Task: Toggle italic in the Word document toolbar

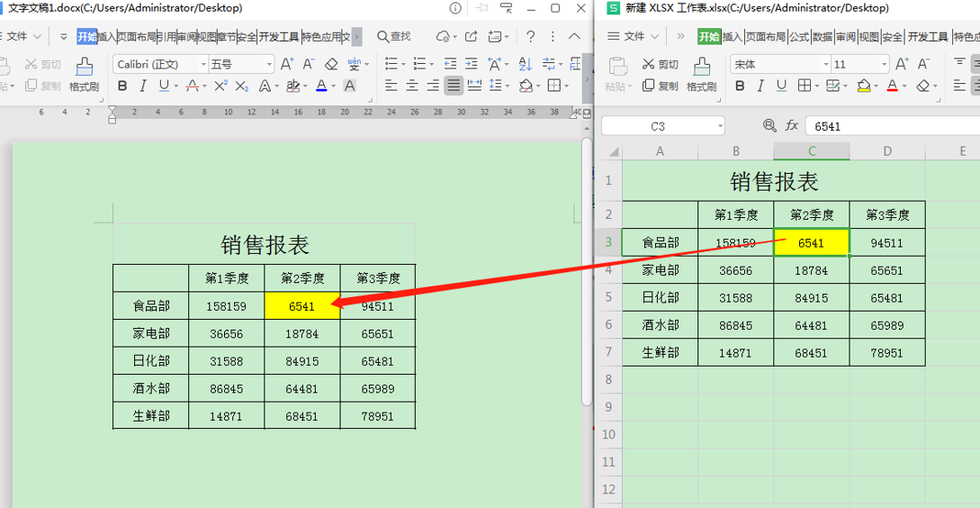Action: (x=143, y=86)
